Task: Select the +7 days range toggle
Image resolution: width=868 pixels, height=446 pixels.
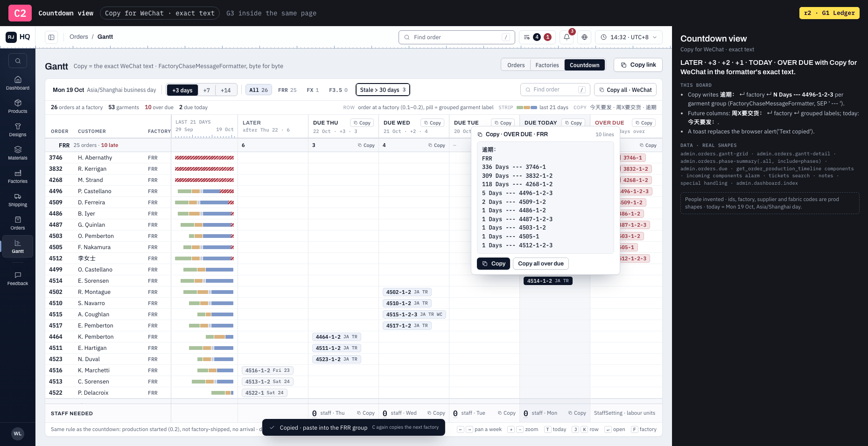Action: [x=207, y=90]
